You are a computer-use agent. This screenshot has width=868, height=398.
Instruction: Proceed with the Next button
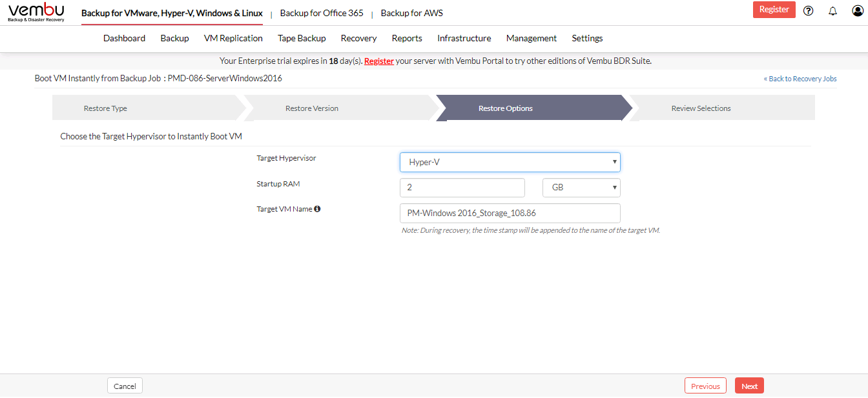coord(749,386)
